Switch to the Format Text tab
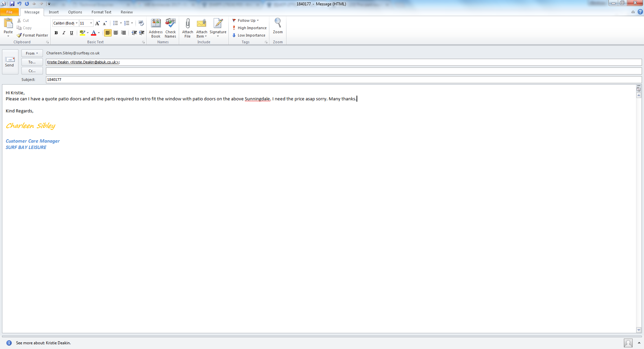The width and height of the screenshot is (644, 349). (101, 12)
